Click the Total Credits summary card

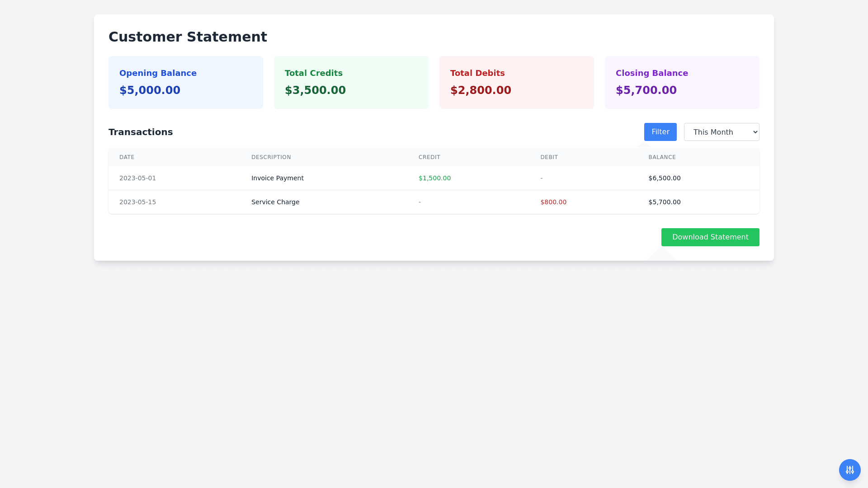(351, 82)
